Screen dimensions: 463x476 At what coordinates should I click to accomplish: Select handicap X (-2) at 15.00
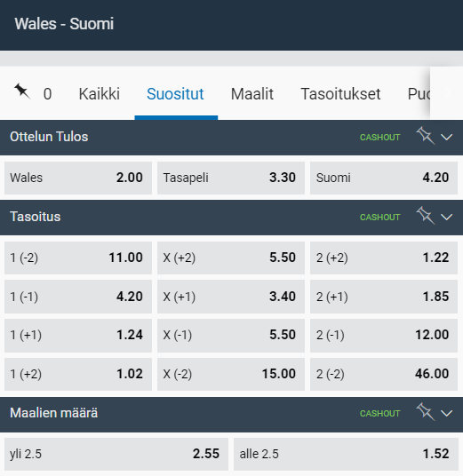(231, 374)
